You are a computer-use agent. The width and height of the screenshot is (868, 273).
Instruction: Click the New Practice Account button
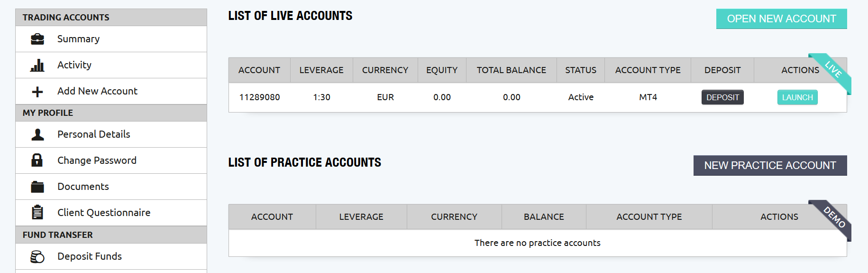tap(770, 166)
